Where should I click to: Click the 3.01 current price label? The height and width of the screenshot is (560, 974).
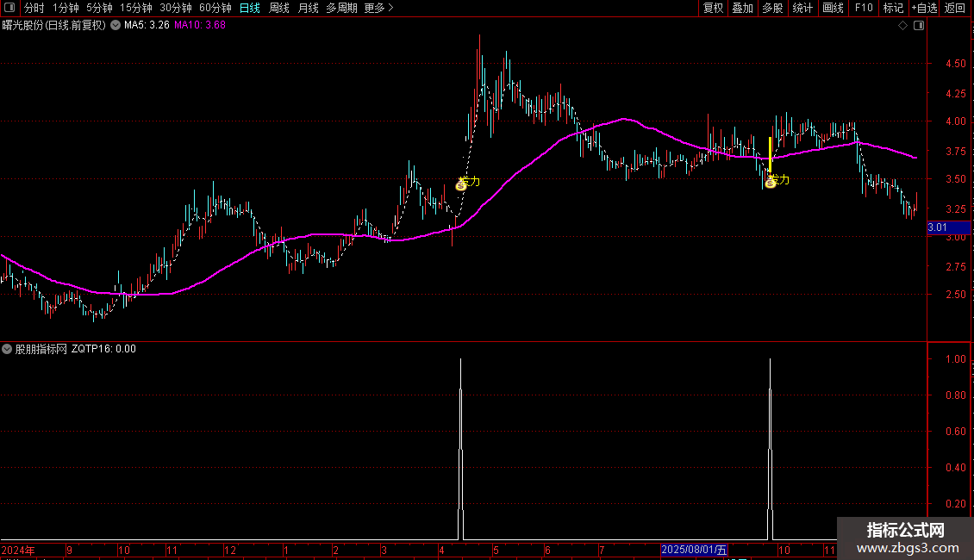click(948, 227)
